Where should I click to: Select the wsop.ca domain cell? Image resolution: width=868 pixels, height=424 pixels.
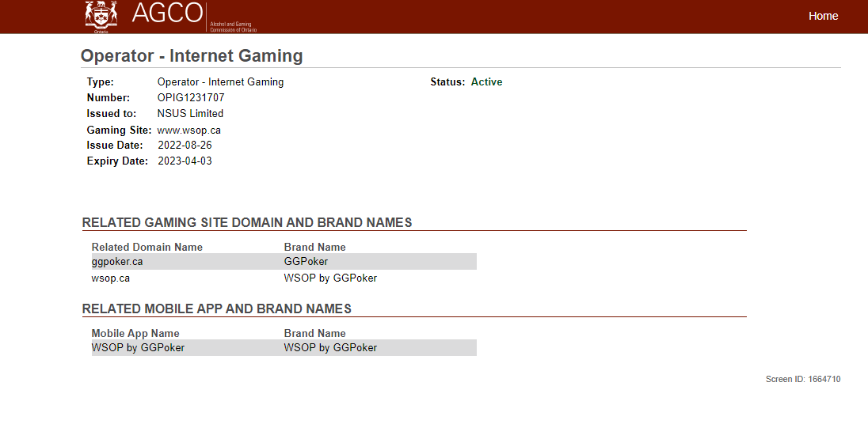pyautogui.click(x=110, y=278)
